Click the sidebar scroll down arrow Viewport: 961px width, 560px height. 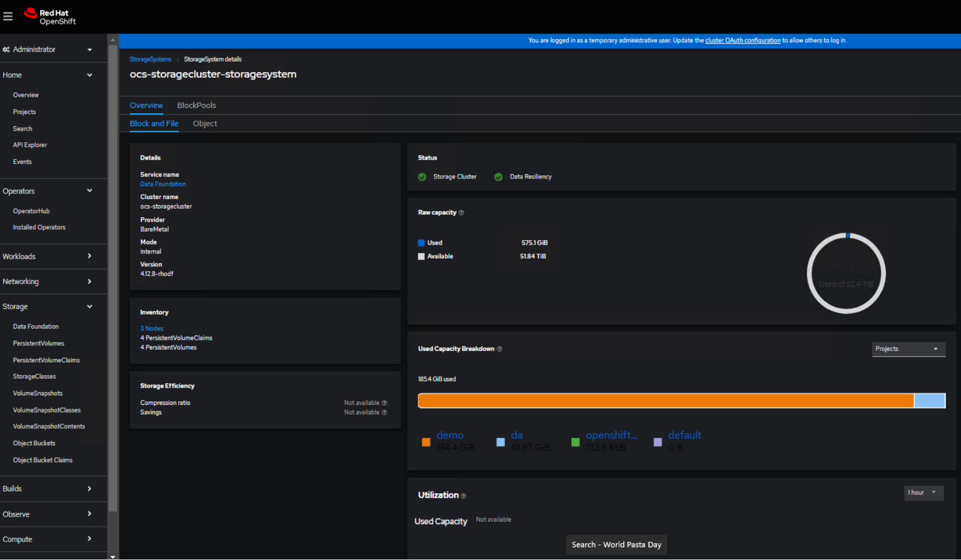point(113,556)
